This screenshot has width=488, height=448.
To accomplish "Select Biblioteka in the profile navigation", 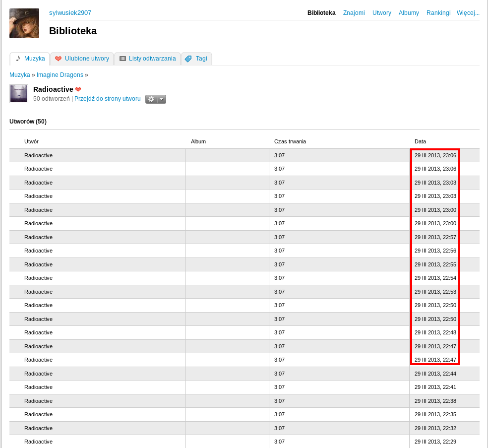I will pos(321,13).
